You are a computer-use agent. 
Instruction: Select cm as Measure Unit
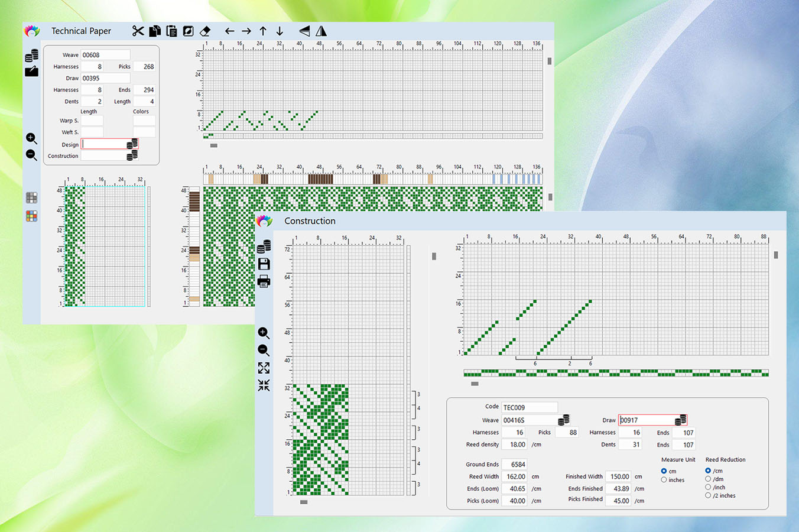pos(664,471)
